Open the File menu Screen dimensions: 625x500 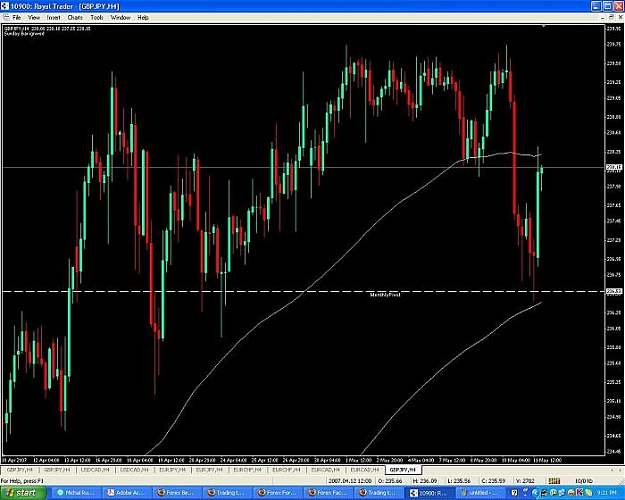pos(16,18)
